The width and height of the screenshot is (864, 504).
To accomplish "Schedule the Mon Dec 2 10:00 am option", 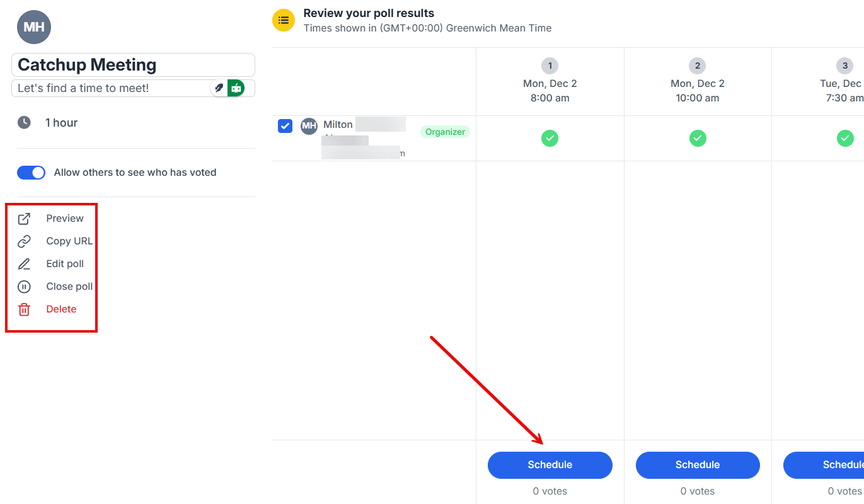I will pos(697,465).
